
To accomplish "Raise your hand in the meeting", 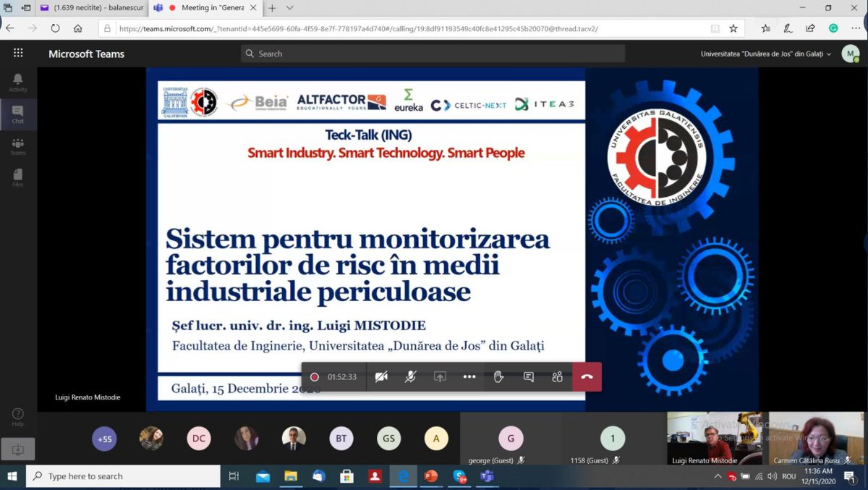I will tap(498, 376).
